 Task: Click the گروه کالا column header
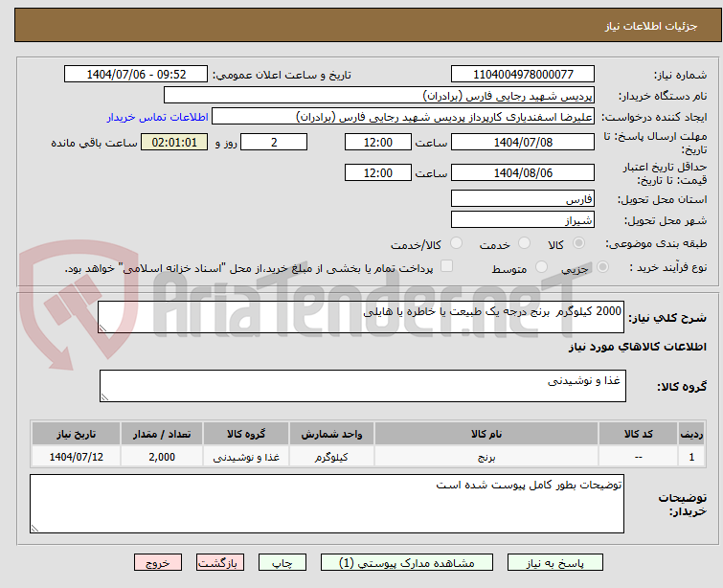(246, 434)
